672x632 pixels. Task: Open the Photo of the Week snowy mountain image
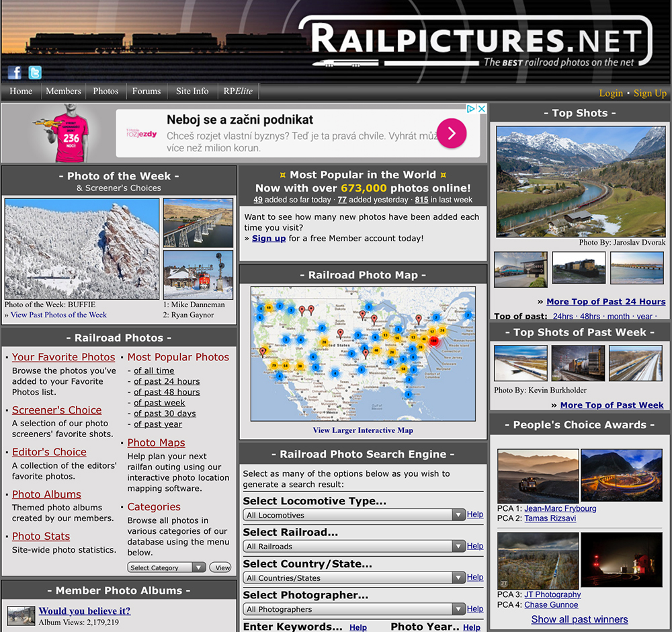click(x=82, y=249)
